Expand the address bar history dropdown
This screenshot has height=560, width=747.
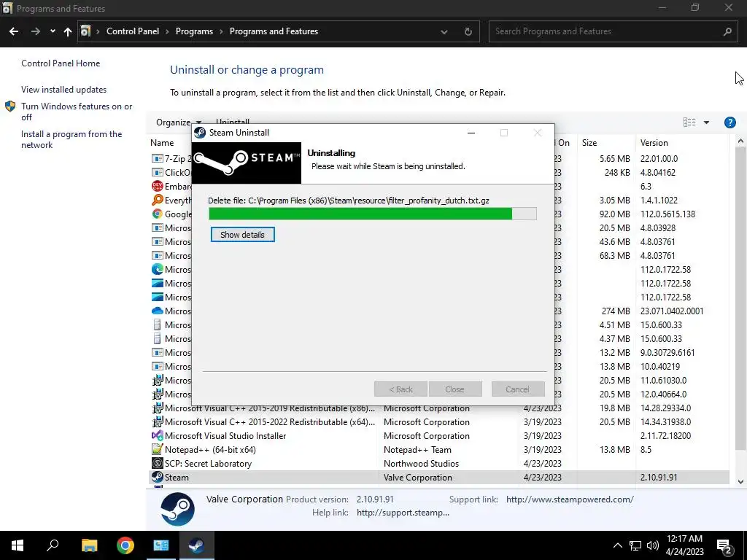pyautogui.click(x=444, y=32)
